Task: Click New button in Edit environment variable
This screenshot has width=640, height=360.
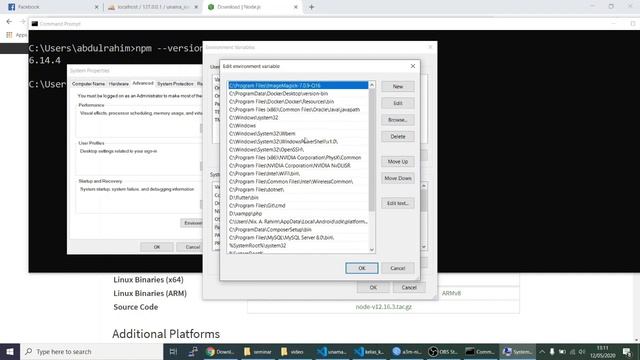Action: [398, 87]
